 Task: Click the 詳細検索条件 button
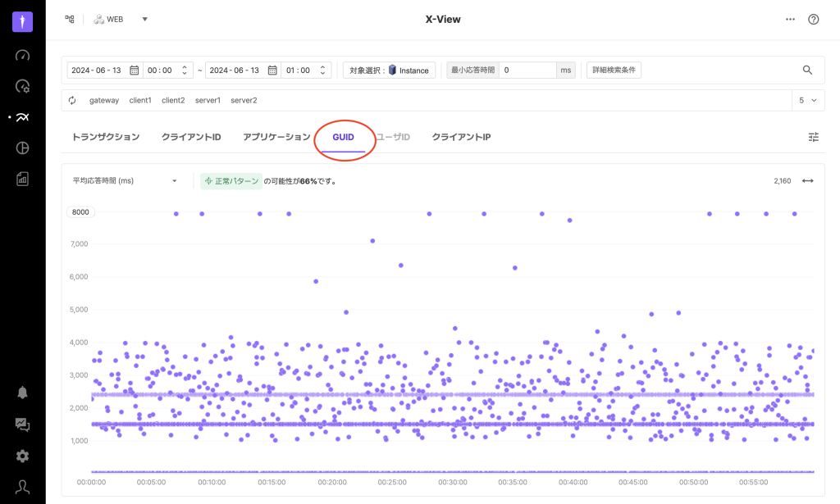pyautogui.click(x=614, y=70)
